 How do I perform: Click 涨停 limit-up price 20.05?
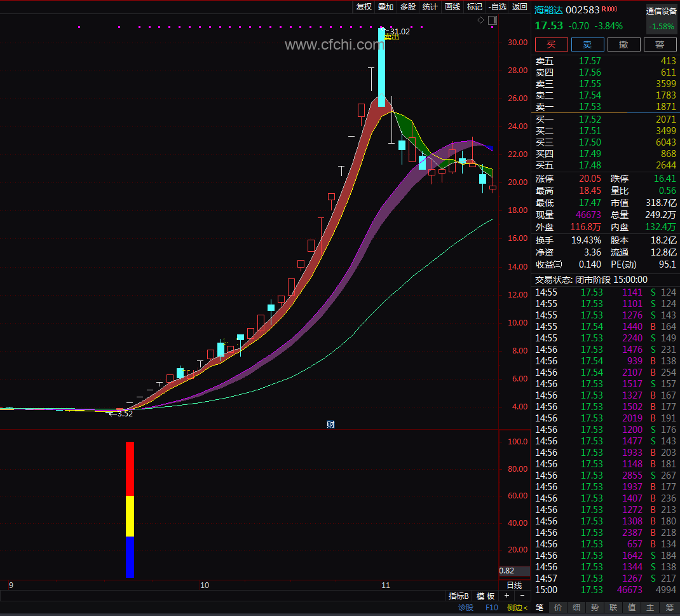590,179
